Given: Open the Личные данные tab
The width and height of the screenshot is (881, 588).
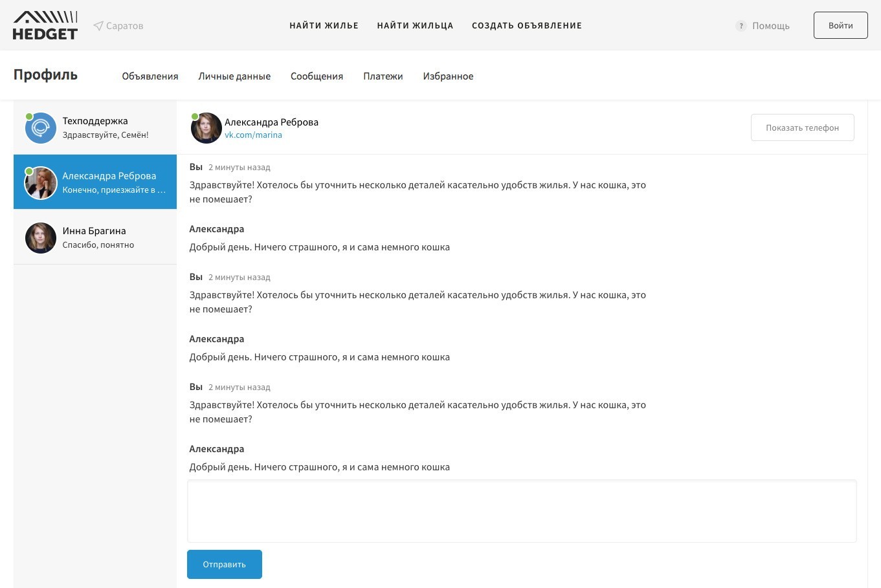Looking at the screenshot, I should coord(234,76).
